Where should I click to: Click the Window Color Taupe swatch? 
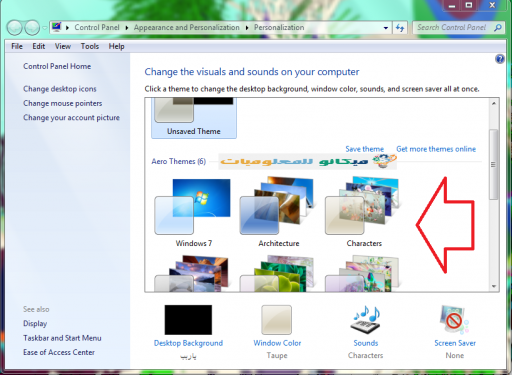276,320
